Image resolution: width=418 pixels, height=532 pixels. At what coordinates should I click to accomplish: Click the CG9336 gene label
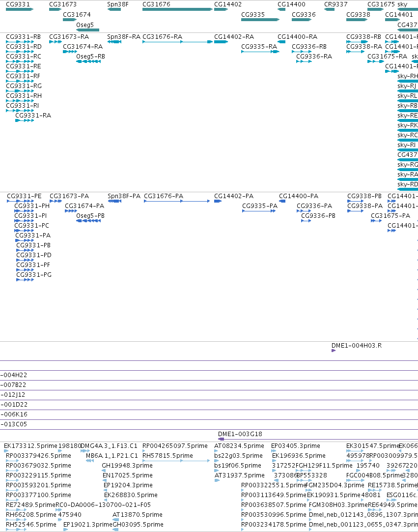click(x=304, y=15)
